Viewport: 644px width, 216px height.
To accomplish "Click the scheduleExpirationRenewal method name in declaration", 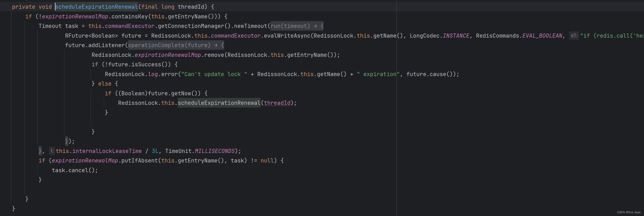I will (x=97, y=7).
